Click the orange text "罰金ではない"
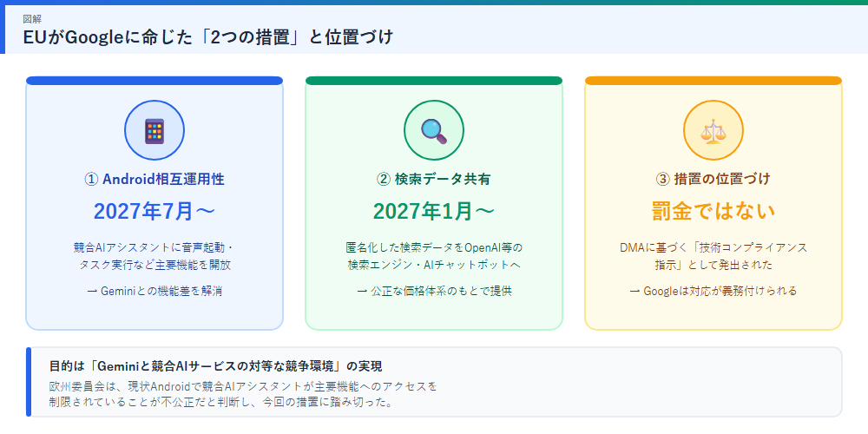This screenshot has width=868, height=434. 713,211
